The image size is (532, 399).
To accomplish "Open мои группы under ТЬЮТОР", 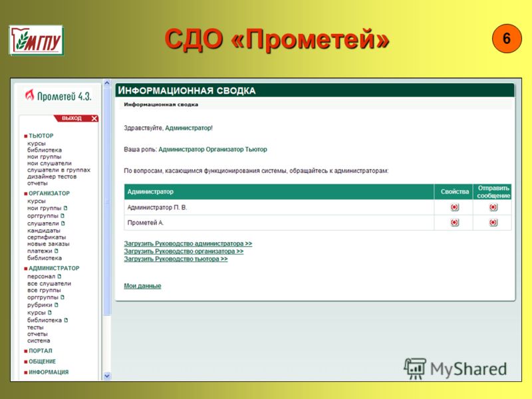I will [x=44, y=157].
